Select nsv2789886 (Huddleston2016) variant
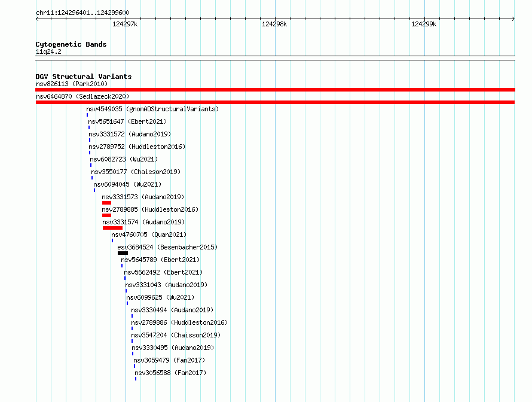The image size is (532, 402). click(179, 322)
